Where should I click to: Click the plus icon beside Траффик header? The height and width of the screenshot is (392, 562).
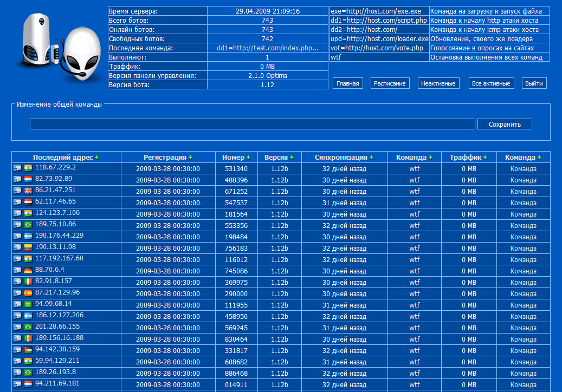coord(485,158)
